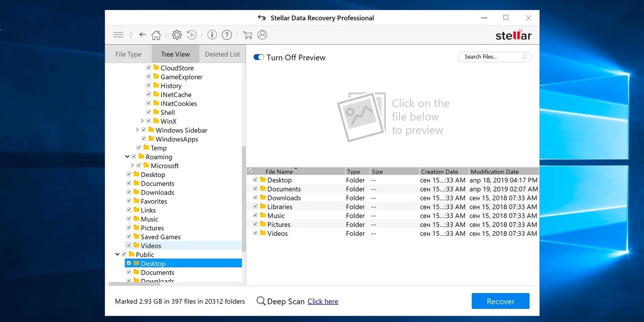Click the CloudStore folder icon
Viewport: 644px width, 322px height.
(x=156, y=68)
